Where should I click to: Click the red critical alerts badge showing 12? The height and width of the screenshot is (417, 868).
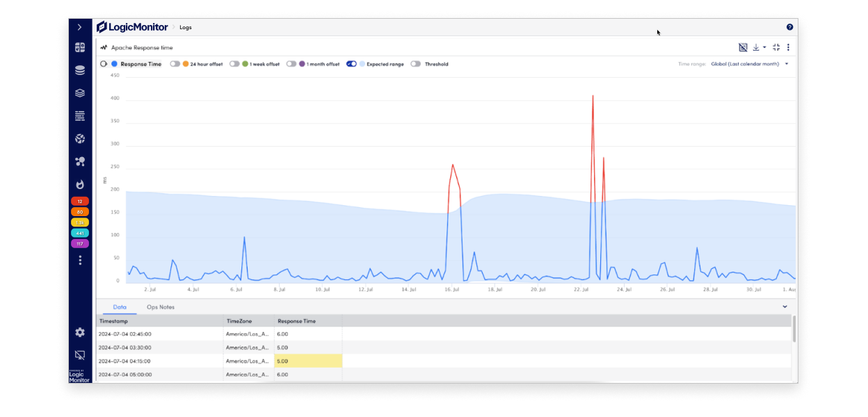point(80,201)
